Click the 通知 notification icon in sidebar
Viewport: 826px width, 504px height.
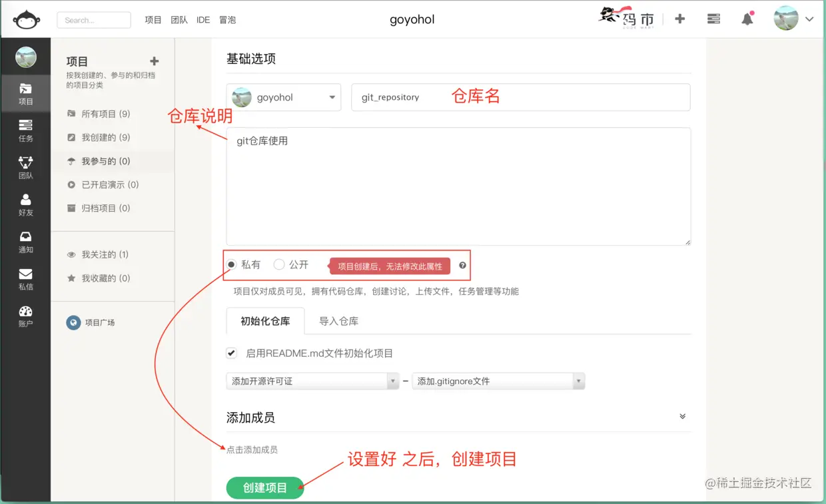coord(27,241)
